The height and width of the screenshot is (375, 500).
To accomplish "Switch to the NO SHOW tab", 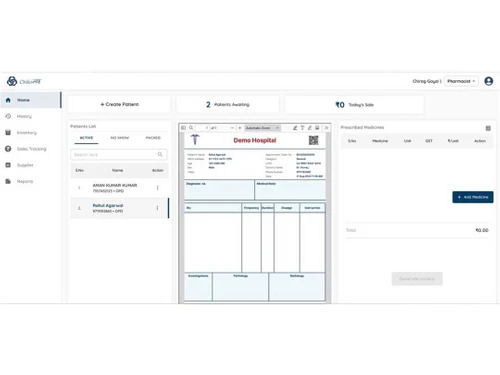I will (x=119, y=138).
